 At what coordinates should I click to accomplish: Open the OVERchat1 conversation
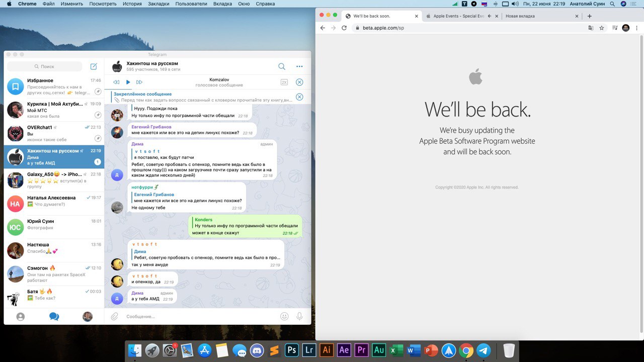(x=54, y=134)
